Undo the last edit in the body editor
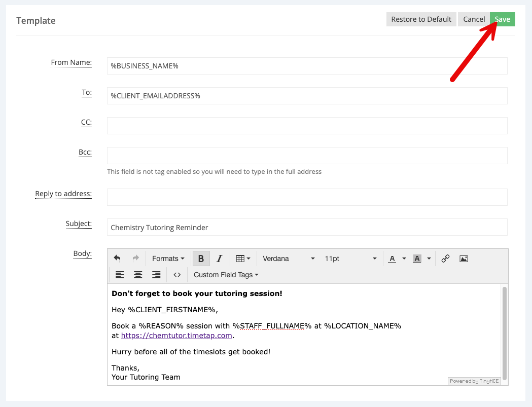Viewport: 532px width, 407px height. [x=117, y=258]
